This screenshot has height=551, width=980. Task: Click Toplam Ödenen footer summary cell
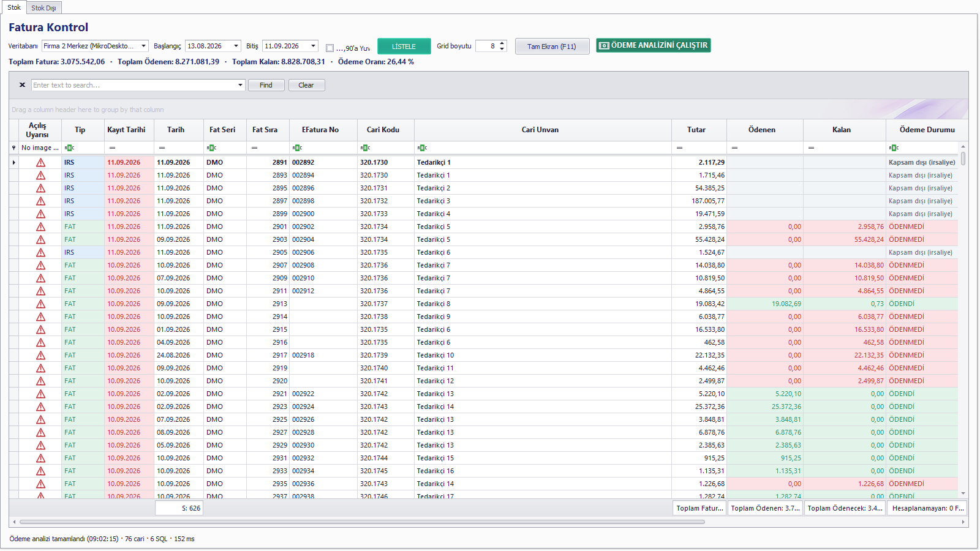click(765, 508)
